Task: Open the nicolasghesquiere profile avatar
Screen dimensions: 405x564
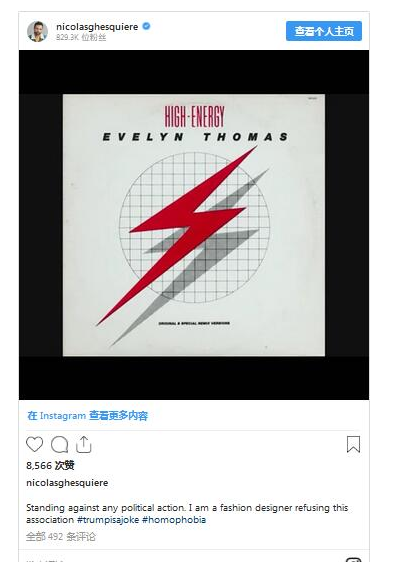Action: click(37, 31)
